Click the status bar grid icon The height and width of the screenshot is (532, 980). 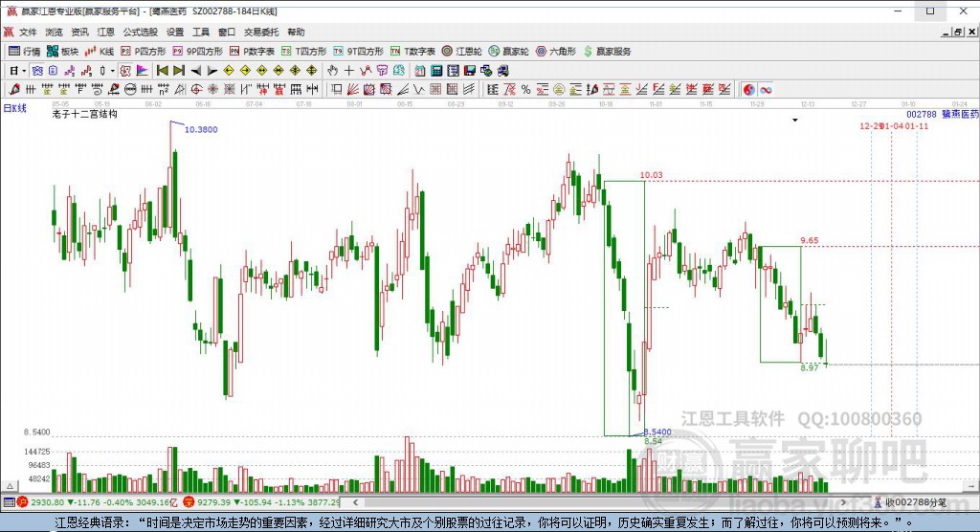click(x=9, y=502)
